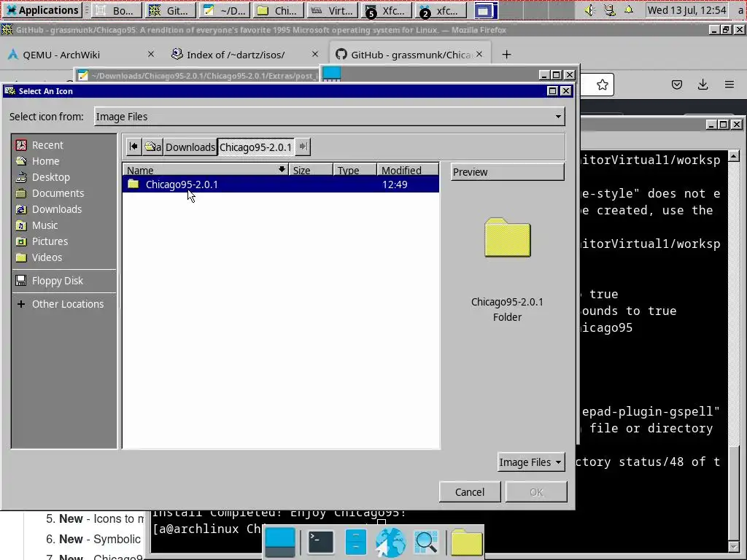Viewport: 747px width, 560px height.
Task: Open the clock showing Wed 13 Jul
Action: [686, 10]
